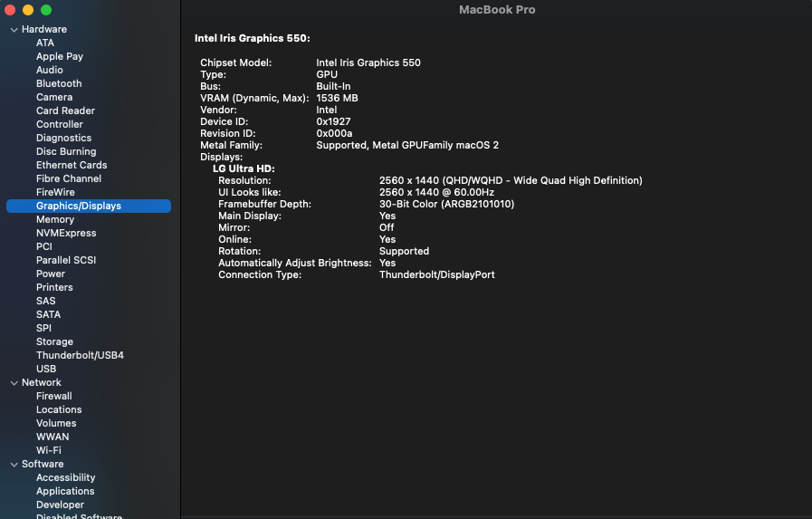Show FireWire hardware details
The image size is (812, 519).
55,192
